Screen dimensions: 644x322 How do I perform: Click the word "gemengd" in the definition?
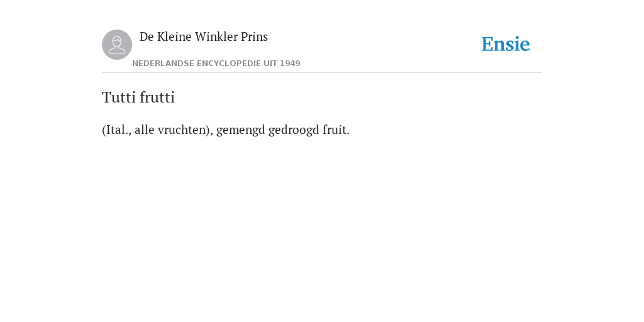(x=241, y=130)
